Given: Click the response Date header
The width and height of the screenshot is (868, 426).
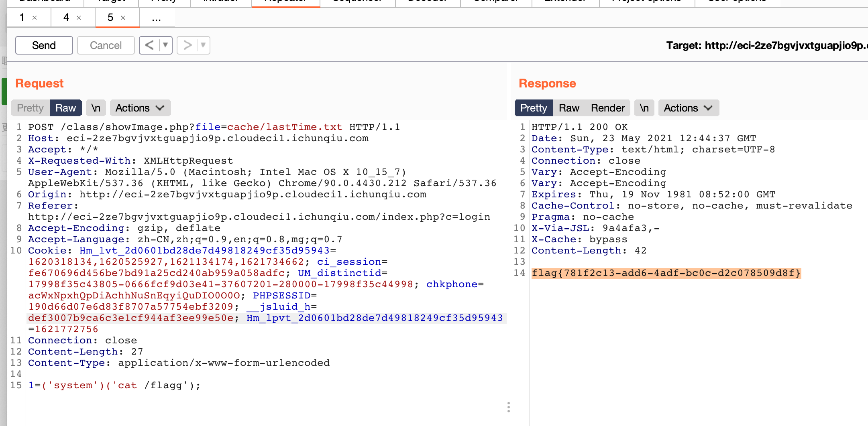Looking at the screenshot, I should coord(644,138).
